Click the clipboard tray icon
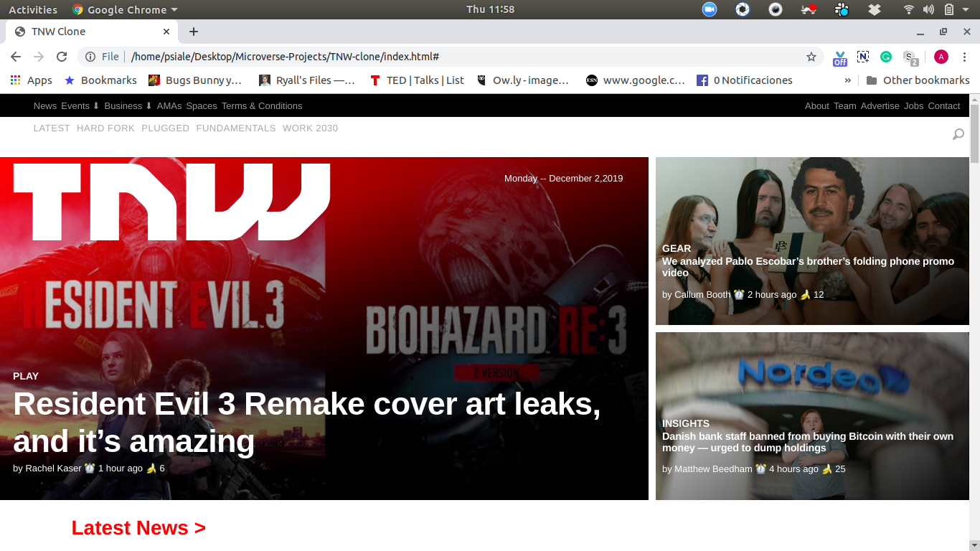Screen dimensions: 980x551 click(948, 9)
